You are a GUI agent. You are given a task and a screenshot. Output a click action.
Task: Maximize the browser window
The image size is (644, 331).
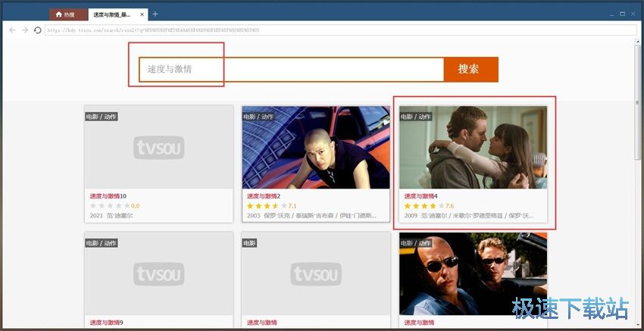click(x=622, y=14)
